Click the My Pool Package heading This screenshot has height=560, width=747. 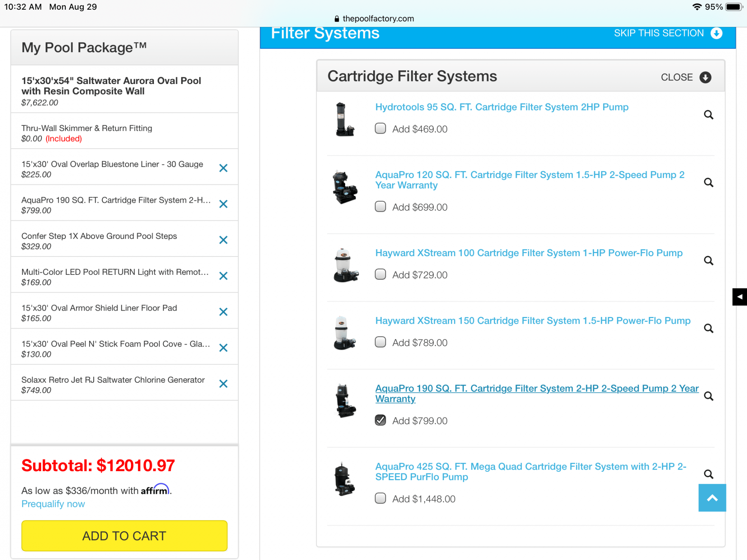click(x=84, y=47)
